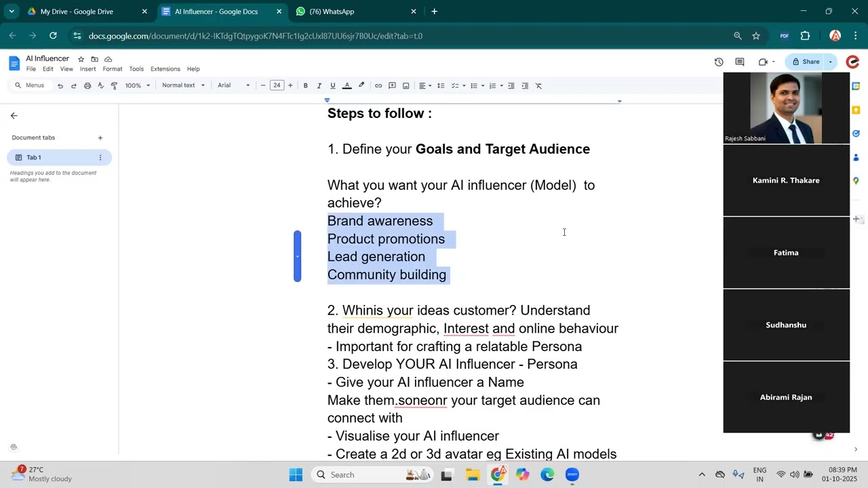Star the AI Influencer document
Image resolution: width=868 pixels, height=488 pixels.
pyautogui.click(x=81, y=59)
